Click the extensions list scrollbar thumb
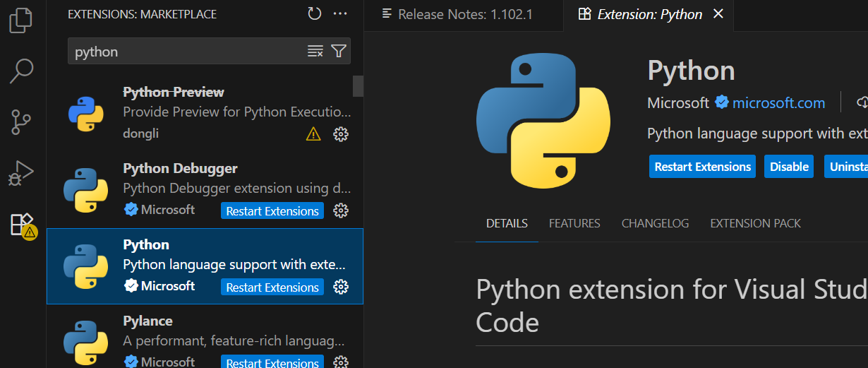 (x=358, y=85)
